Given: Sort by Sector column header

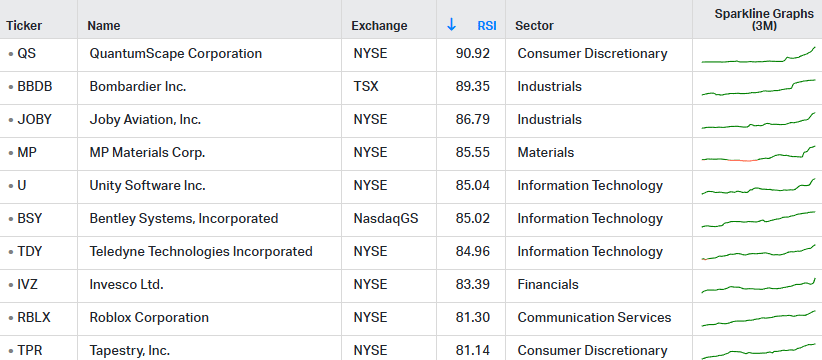Looking at the screenshot, I should coord(534,26).
